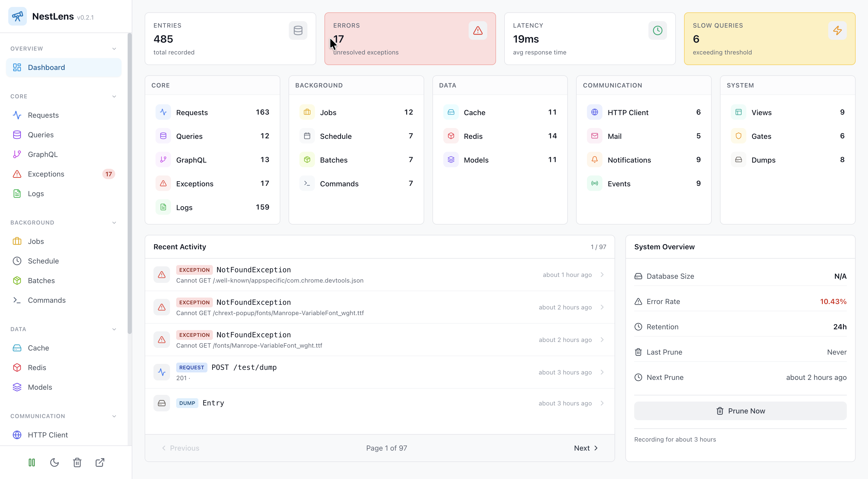This screenshot has width=868, height=479.
Task: Click the sidebar vertical scrollbar
Action: point(129,183)
